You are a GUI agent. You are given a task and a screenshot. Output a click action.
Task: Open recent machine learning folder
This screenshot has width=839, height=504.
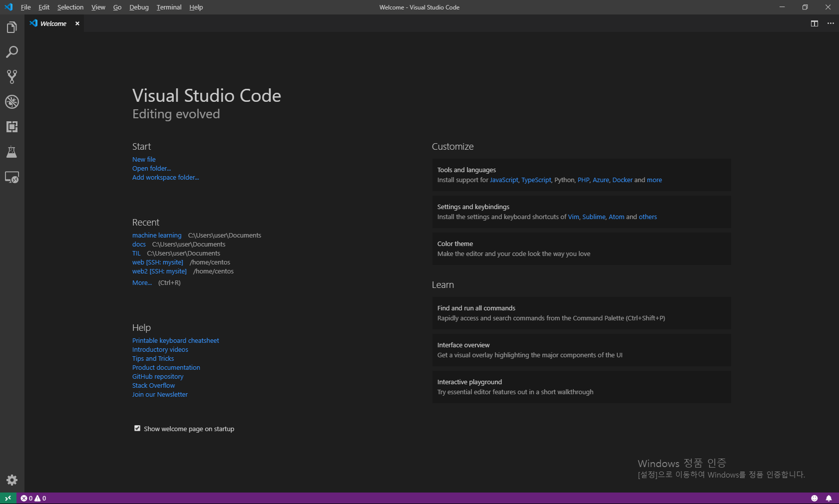click(157, 235)
